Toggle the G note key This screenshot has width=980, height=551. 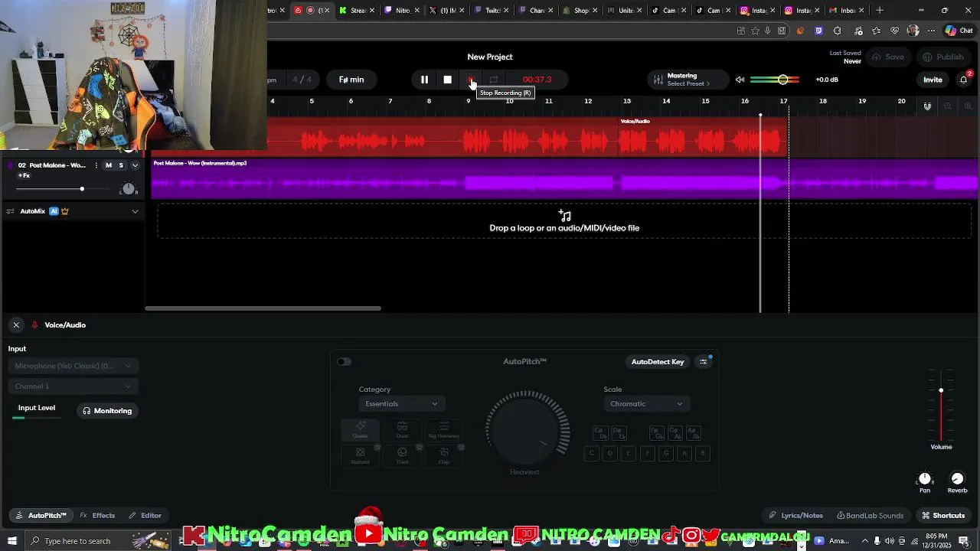[x=666, y=453]
